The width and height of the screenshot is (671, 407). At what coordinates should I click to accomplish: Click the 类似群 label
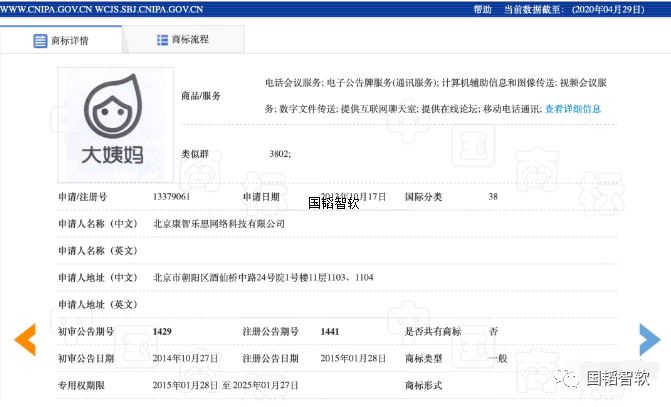point(195,154)
